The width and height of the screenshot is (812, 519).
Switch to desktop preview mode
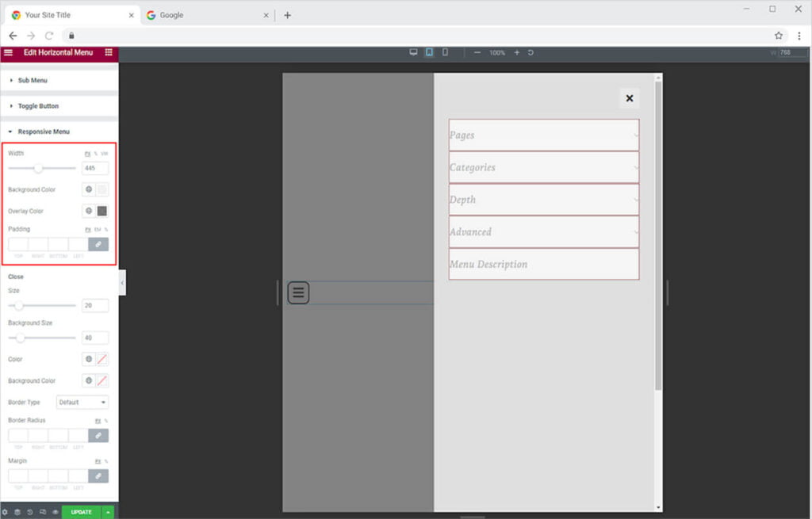point(413,52)
